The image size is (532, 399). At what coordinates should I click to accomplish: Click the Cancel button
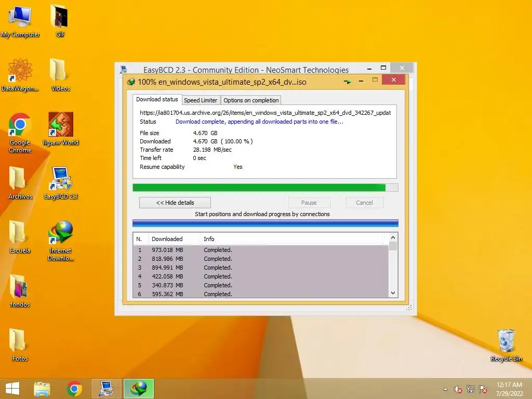point(365,203)
